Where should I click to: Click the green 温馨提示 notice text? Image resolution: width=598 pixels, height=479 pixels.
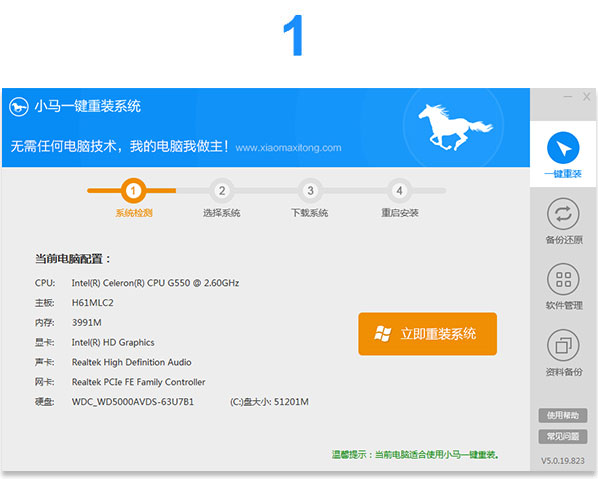click(x=415, y=455)
